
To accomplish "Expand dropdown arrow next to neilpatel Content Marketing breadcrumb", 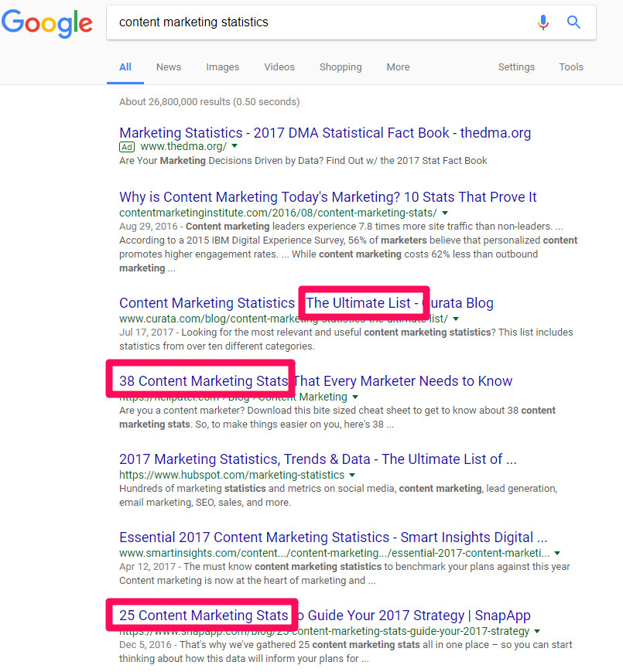I will (x=355, y=397).
